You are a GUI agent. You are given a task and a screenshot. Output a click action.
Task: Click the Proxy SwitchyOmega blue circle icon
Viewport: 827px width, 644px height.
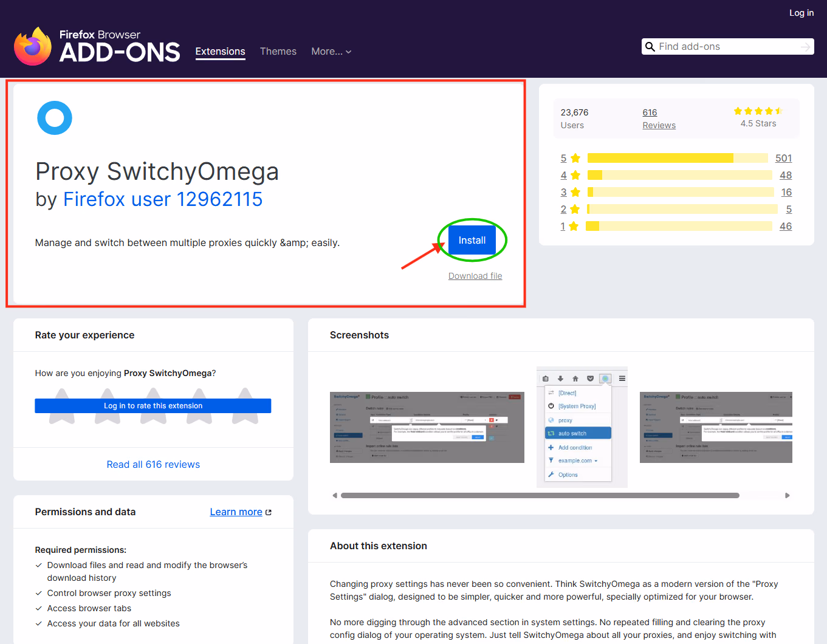point(55,118)
